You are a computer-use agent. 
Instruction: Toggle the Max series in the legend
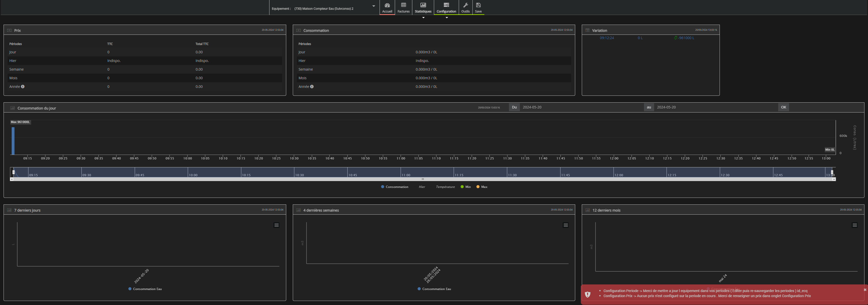coord(482,187)
